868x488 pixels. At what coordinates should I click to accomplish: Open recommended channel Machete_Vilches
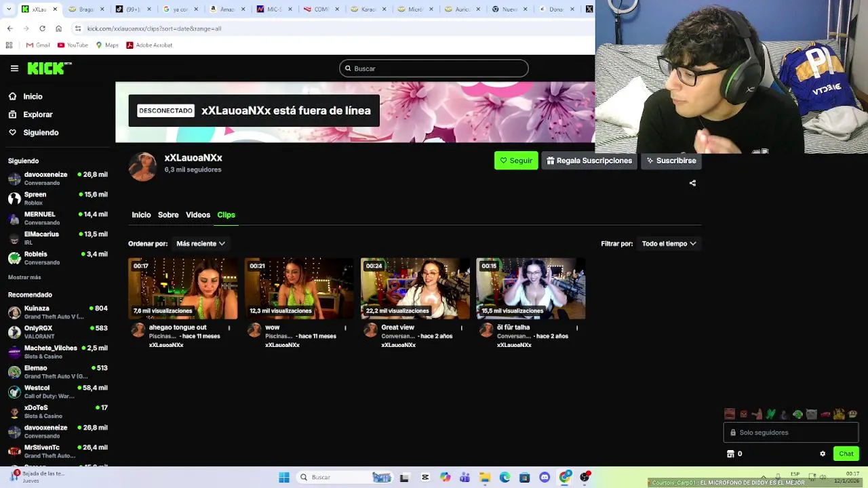click(x=58, y=352)
